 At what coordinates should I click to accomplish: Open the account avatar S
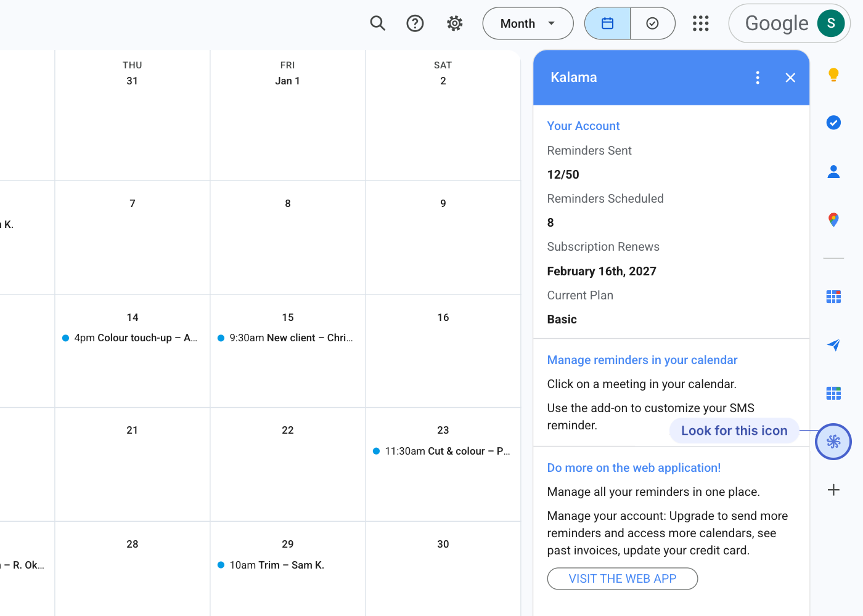coord(830,23)
